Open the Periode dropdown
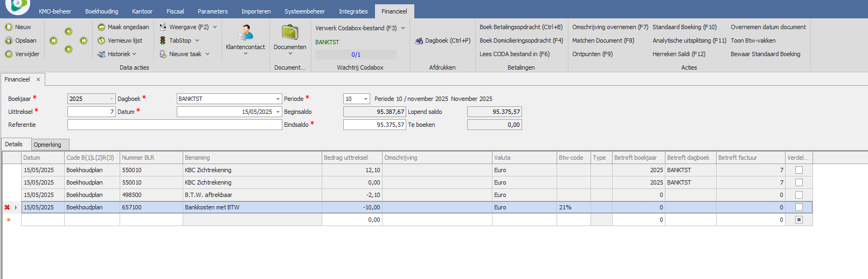The image size is (868, 279). [x=366, y=99]
